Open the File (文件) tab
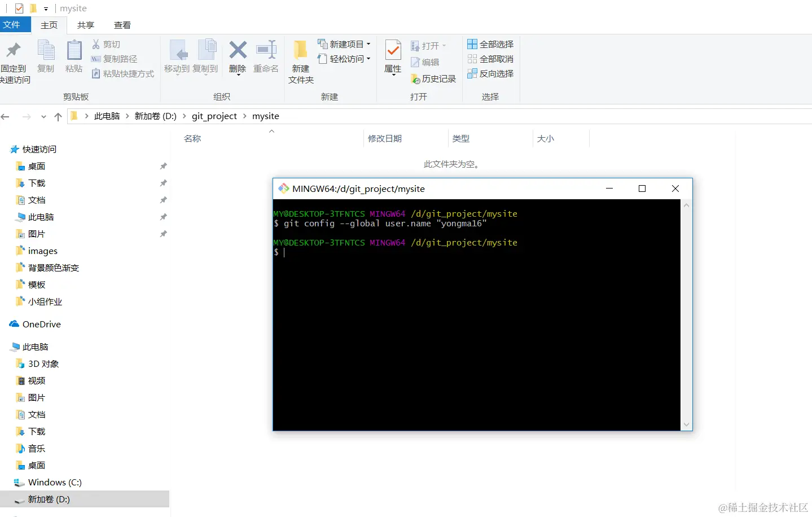Screen dimensions: 812x517 (15, 25)
